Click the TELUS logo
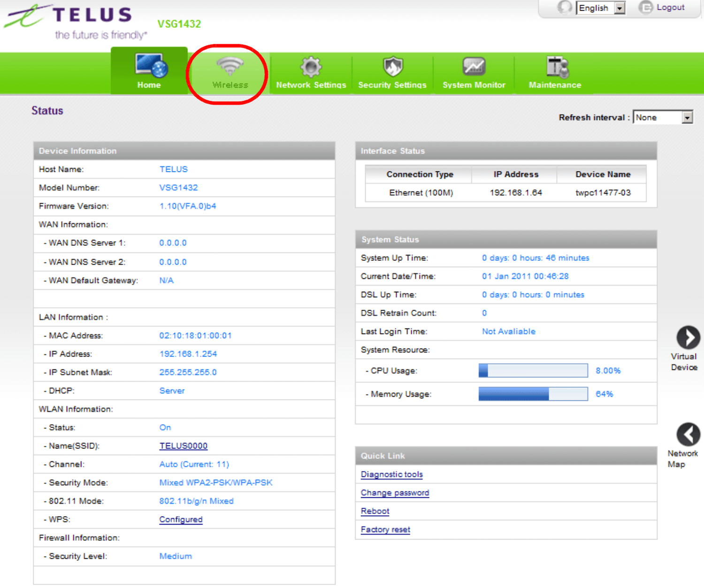Screen dimensions: 704x588 (x=75, y=23)
